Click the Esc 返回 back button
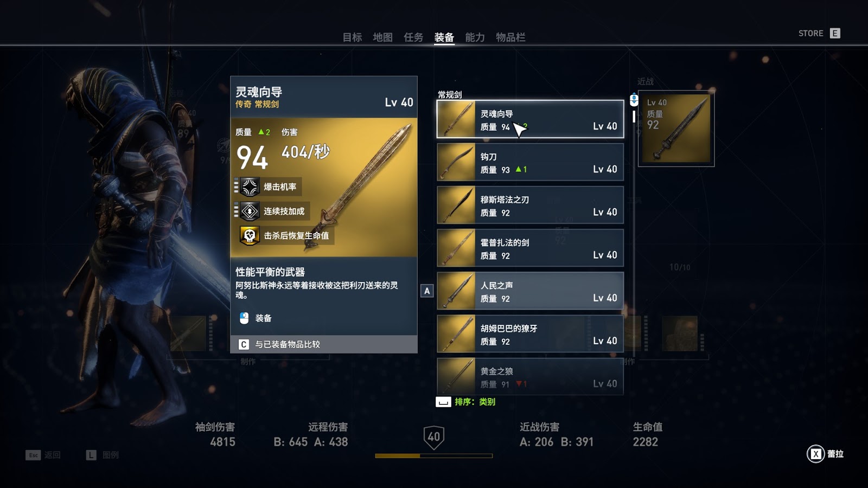 pos(43,455)
